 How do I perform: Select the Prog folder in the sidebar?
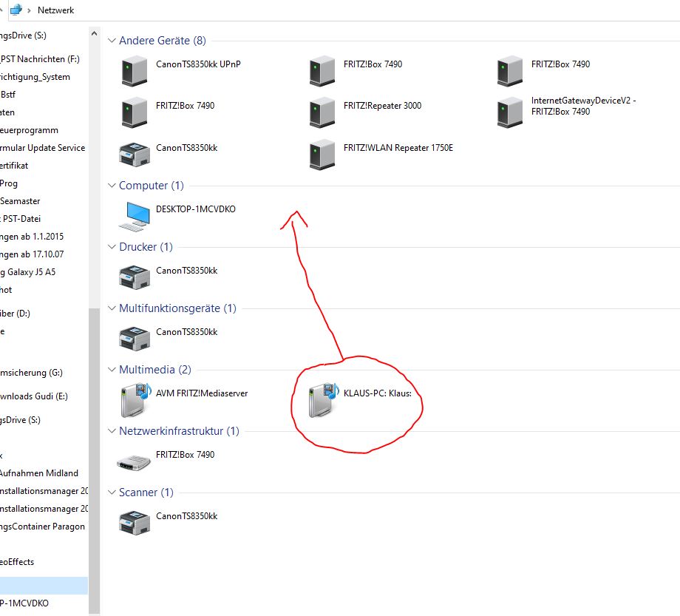click(9, 183)
